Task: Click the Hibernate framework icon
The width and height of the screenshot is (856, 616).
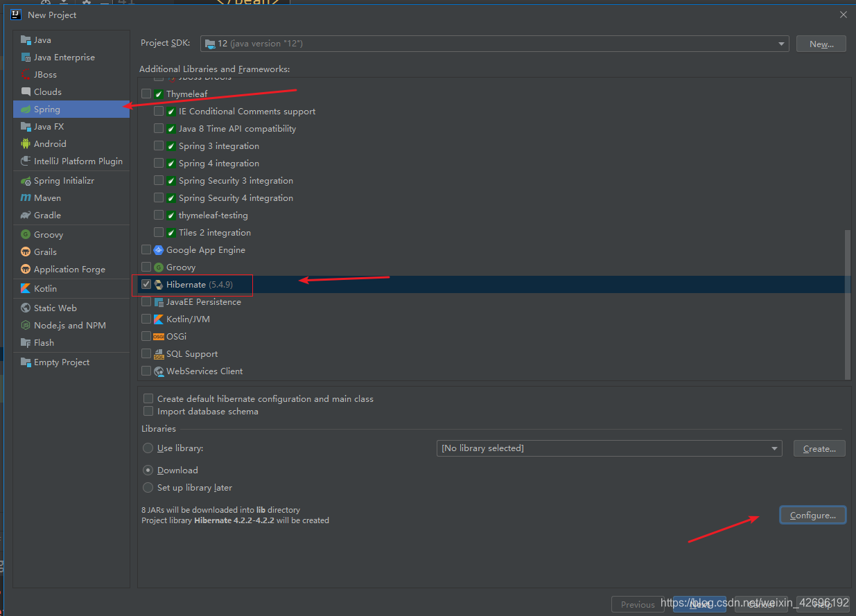Action: [x=159, y=285]
